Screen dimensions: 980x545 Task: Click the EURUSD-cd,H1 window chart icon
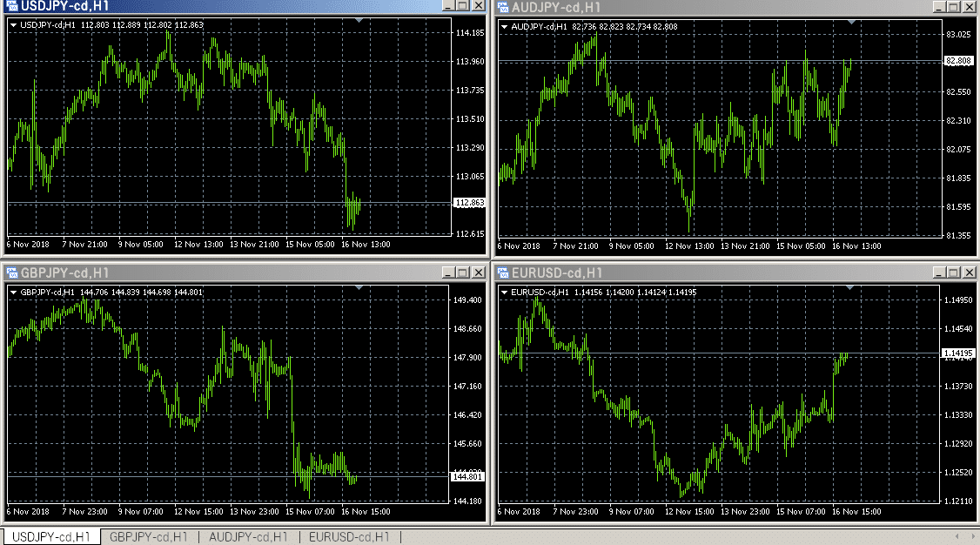(503, 272)
